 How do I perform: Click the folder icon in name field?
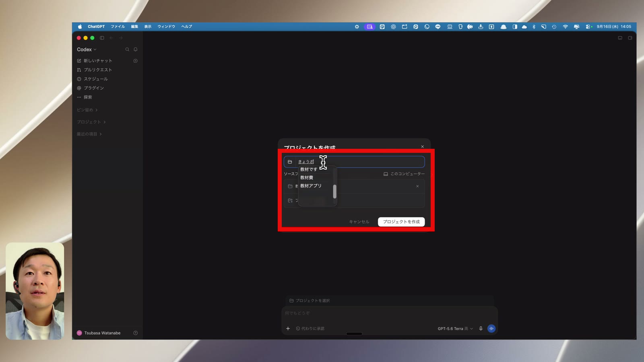pyautogui.click(x=290, y=162)
